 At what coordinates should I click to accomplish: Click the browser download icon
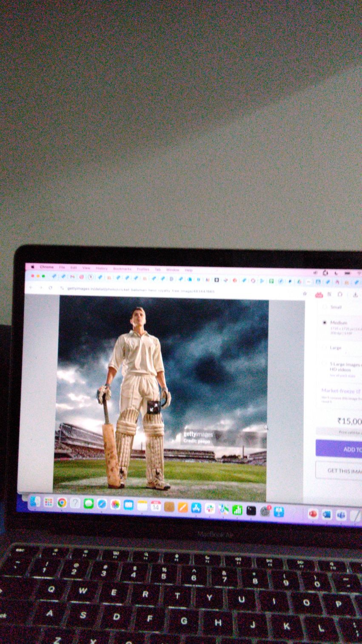click(356, 294)
